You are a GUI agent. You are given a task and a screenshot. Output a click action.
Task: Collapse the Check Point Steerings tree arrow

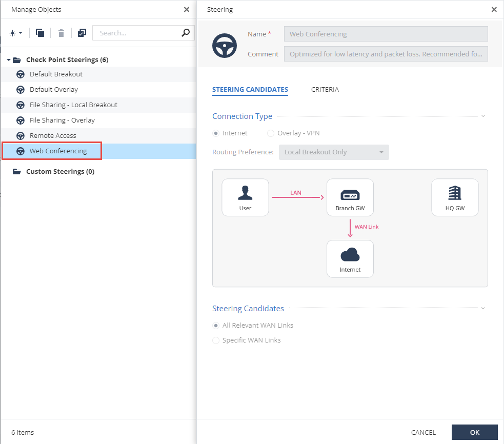tap(9, 60)
